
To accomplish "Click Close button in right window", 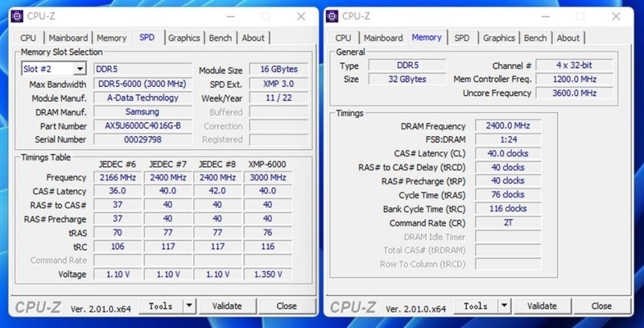I will pyautogui.click(x=601, y=305).
